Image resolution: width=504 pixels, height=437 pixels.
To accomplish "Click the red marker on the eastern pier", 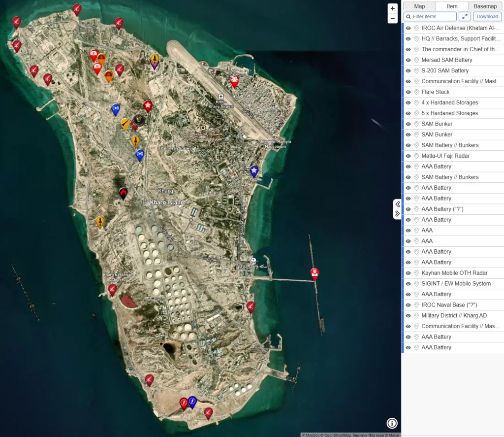I will point(315,273).
